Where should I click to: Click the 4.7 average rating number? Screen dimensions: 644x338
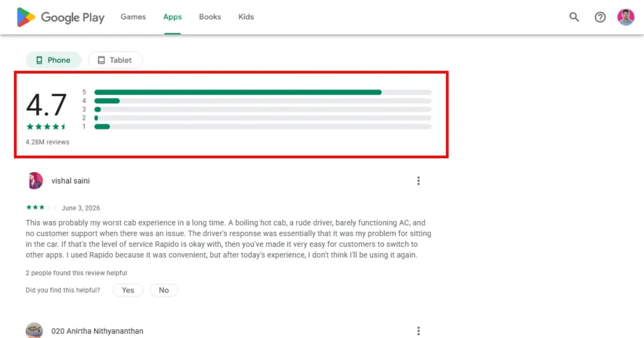(47, 105)
